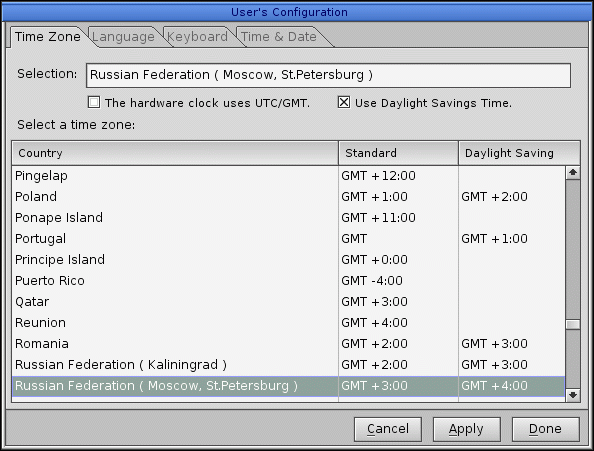Click GMT +11:00 cell for Ponape Island
The image size is (594, 451).
point(378,218)
